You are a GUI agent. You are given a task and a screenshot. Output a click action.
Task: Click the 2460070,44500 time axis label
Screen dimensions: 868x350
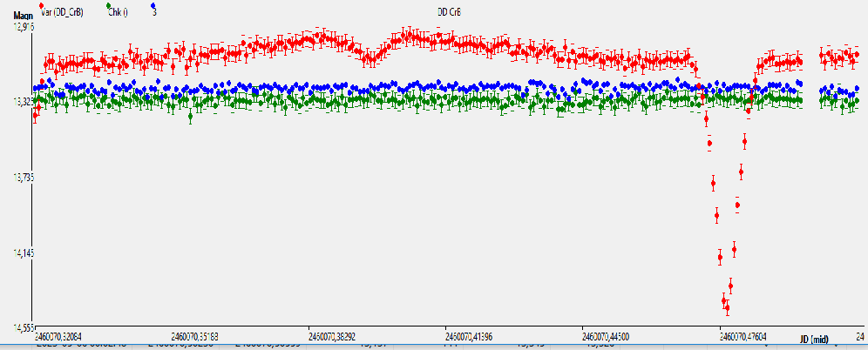pyautogui.click(x=606, y=335)
